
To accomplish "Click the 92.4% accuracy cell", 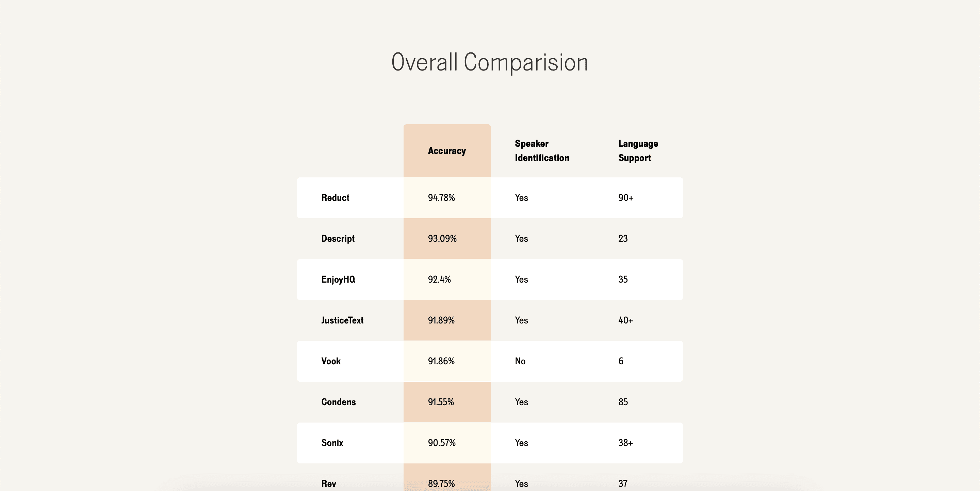I will tap(439, 279).
